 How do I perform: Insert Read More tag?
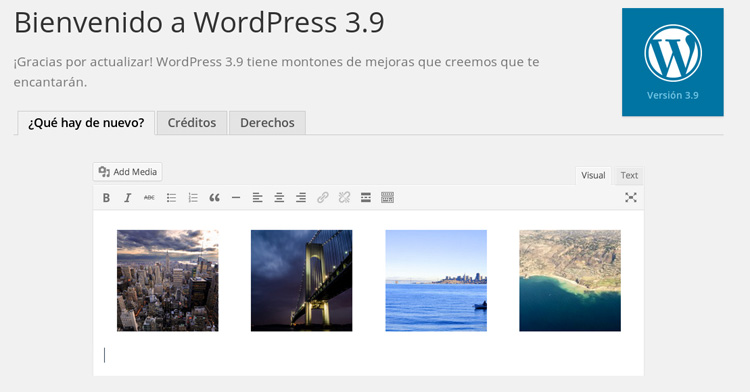(366, 197)
